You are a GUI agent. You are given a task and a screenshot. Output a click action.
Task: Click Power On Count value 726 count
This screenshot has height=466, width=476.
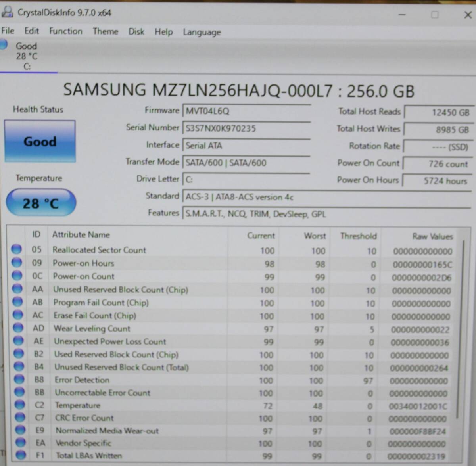(x=438, y=164)
